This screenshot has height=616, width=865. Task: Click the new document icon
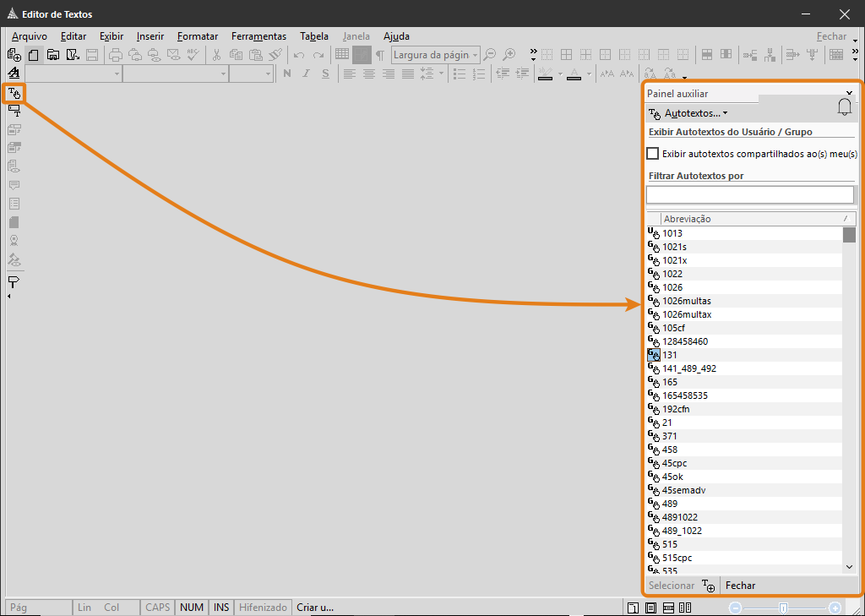[34, 55]
